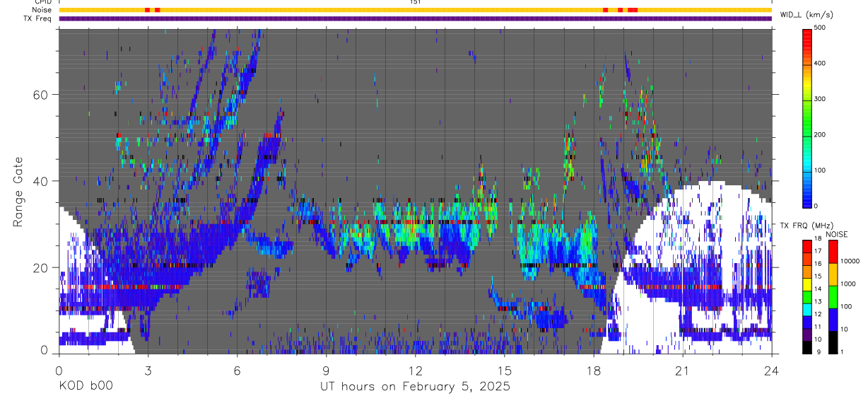
Task: Click the purple TX Freq bar above the plot
Action: [415, 19]
